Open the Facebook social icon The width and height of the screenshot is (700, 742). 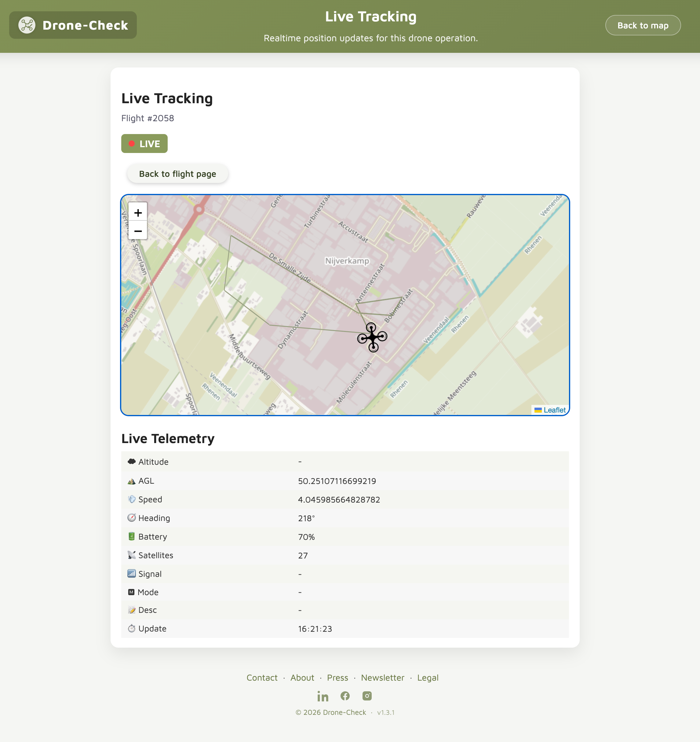[345, 696]
